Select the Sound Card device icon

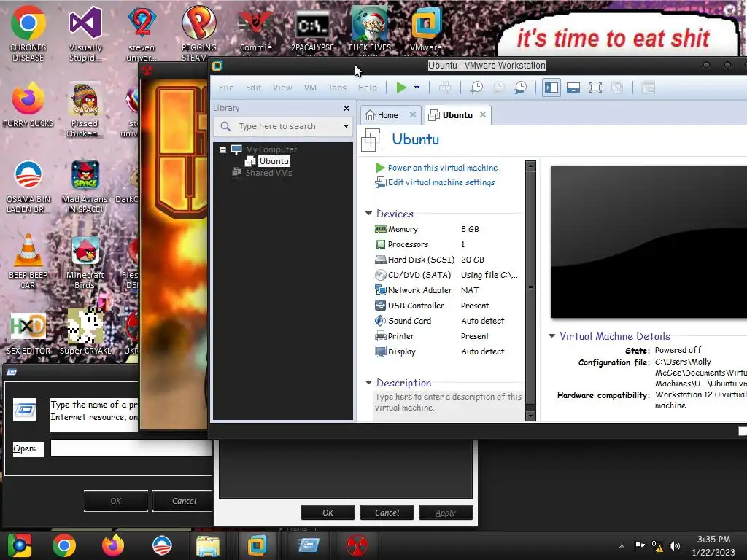pyautogui.click(x=380, y=321)
